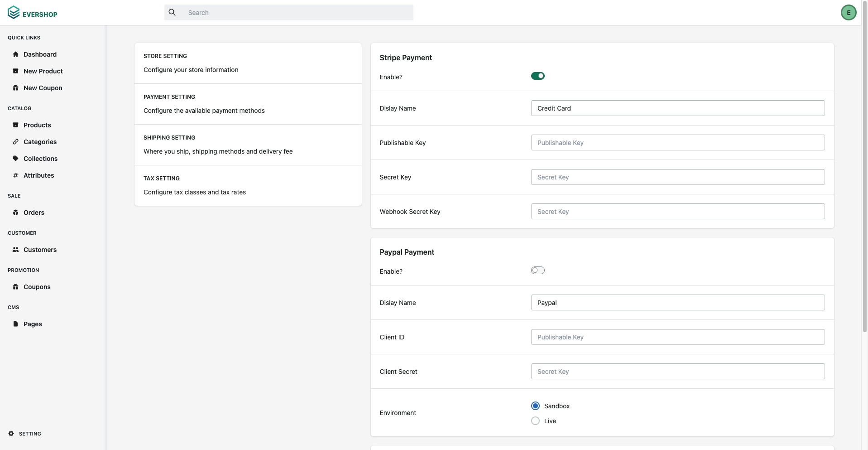Click the Client Secret label
The image size is (868, 450).
click(x=398, y=372)
